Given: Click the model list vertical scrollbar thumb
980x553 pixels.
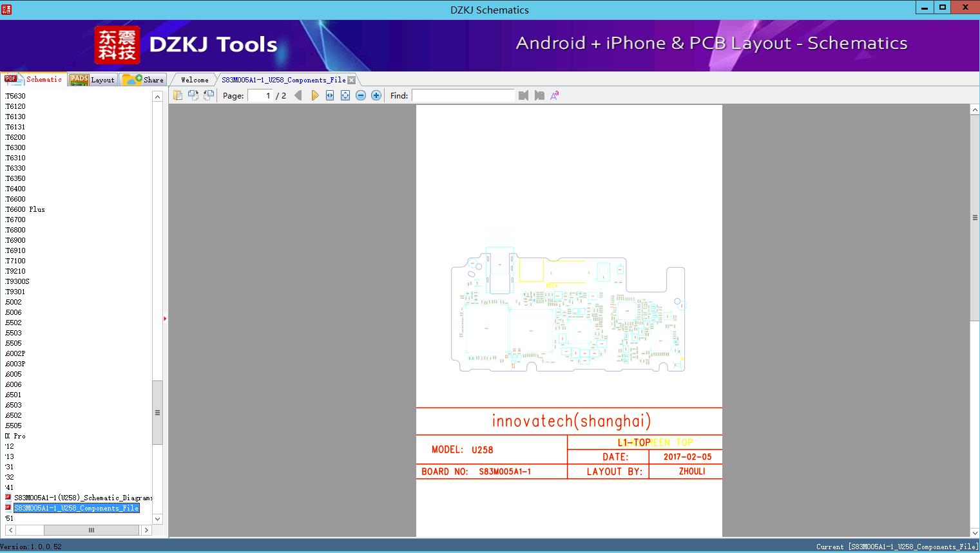Looking at the screenshot, I should (157, 413).
